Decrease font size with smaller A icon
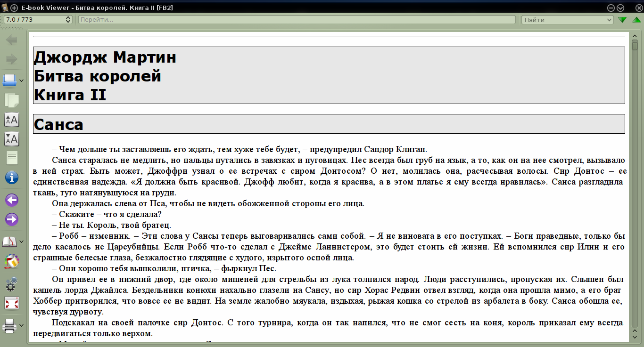The width and height of the screenshot is (644, 347). 11,139
